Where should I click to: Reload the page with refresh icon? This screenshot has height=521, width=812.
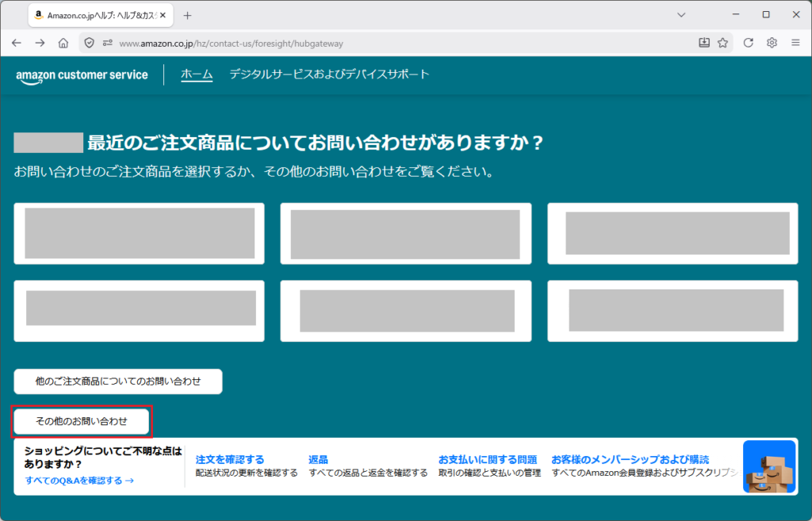[x=749, y=43]
